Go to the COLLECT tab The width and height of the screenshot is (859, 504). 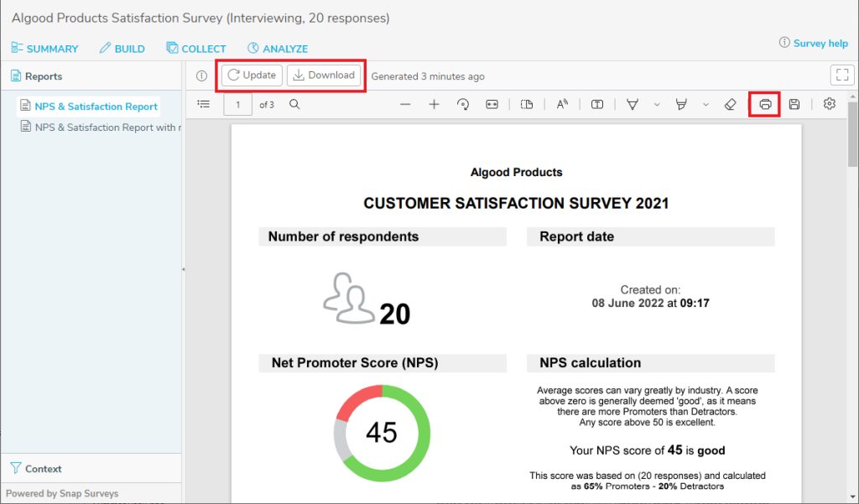coord(196,49)
